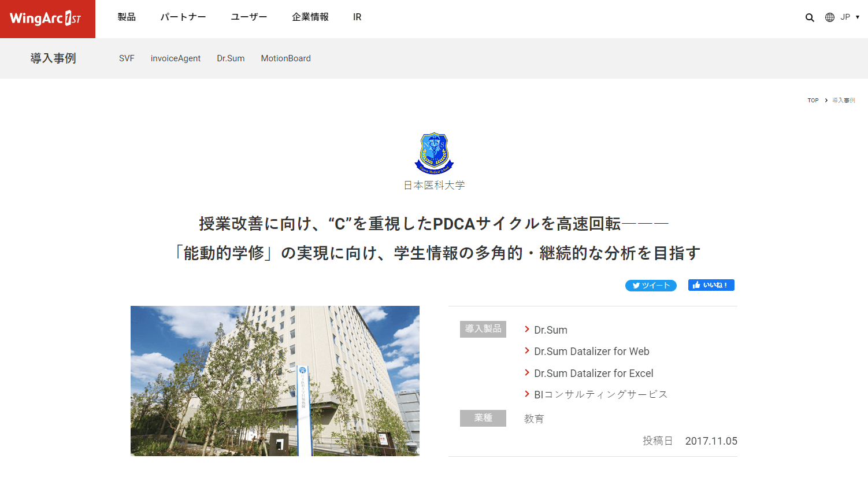Open the Dr.Sum Datalizer for Excel link
Viewport: 868px width, 477px height.
(x=593, y=374)
